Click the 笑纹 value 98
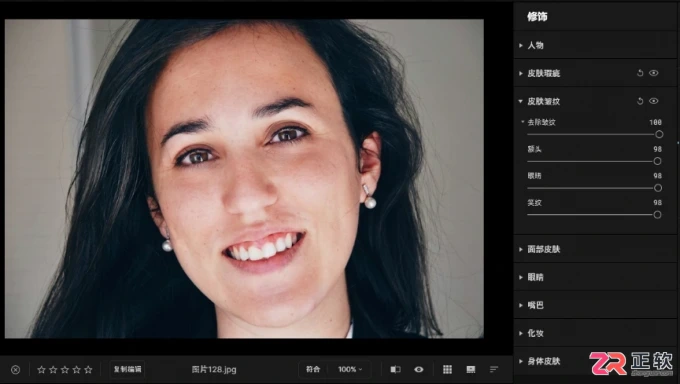This screenshot has width=680, height=384. (x=657, y=203)
